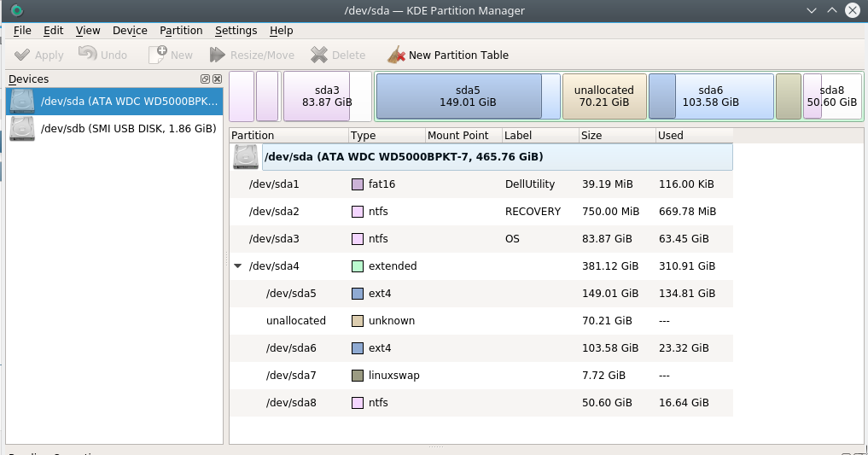Image resolution: width=868 pixels, height=455 pixels.
Task: Click the Delete partition X icon
Action: click(x=319, y=55)
